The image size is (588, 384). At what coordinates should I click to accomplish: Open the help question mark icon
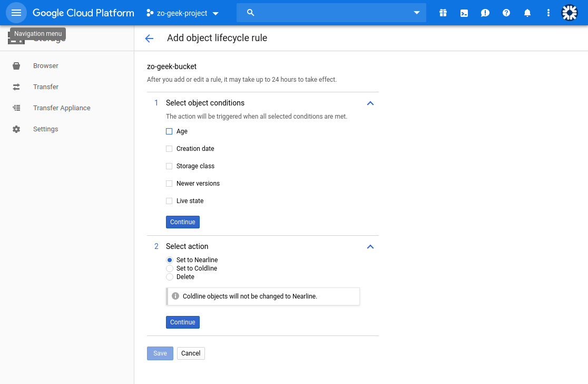click(506, 13)
